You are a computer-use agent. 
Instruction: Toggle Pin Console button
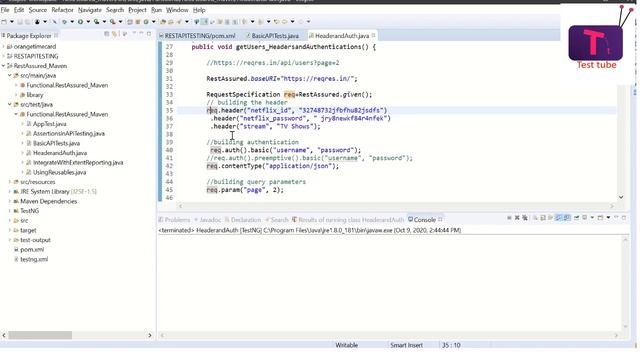(577, 218)
